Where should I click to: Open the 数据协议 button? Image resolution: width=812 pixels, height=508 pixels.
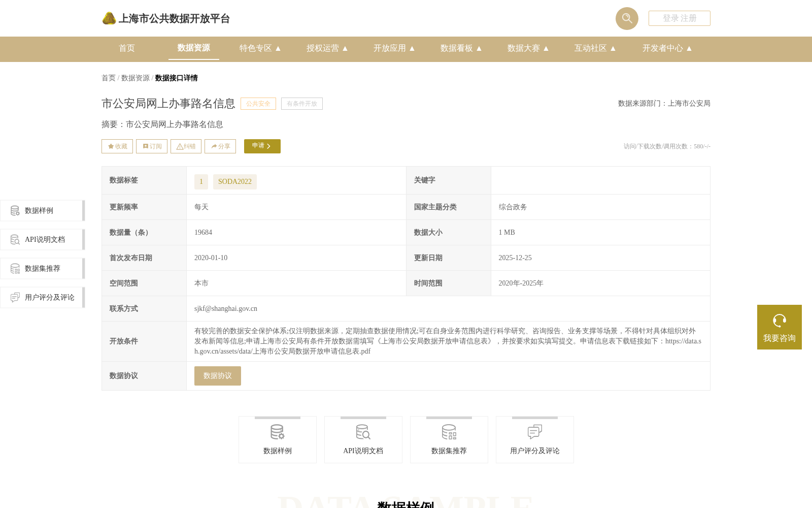click(218, 376)
